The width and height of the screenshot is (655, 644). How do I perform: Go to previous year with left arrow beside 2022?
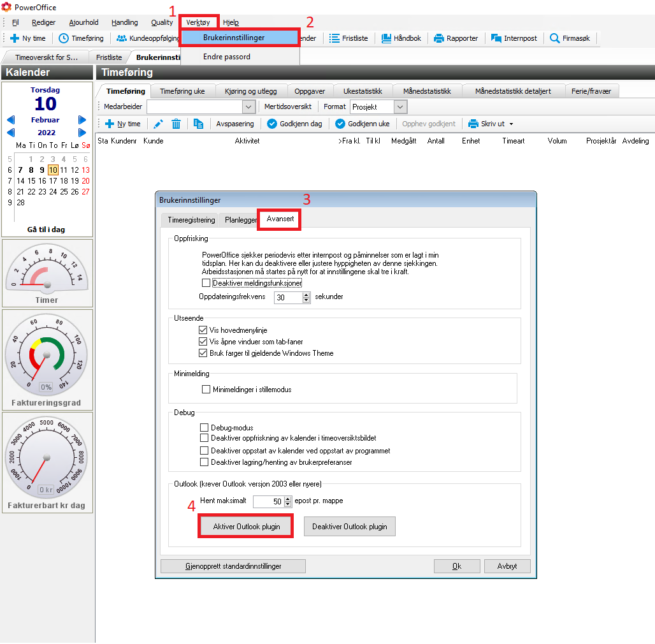(11, 133)
